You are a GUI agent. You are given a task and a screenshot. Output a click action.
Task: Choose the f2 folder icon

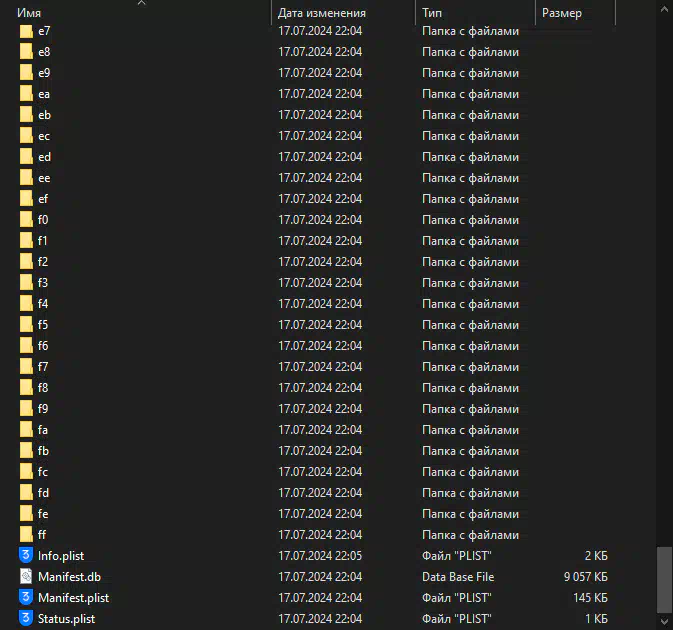tap(26, 262)
